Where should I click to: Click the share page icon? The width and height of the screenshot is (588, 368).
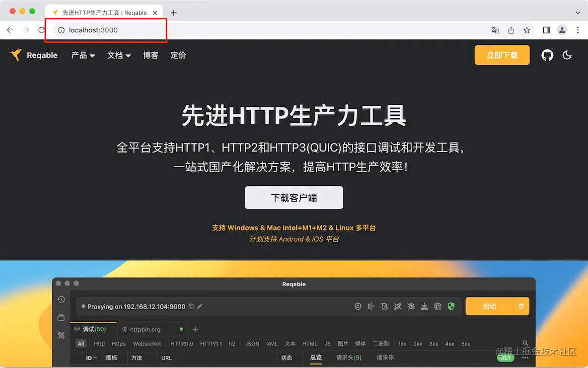(x=511, y=30)
